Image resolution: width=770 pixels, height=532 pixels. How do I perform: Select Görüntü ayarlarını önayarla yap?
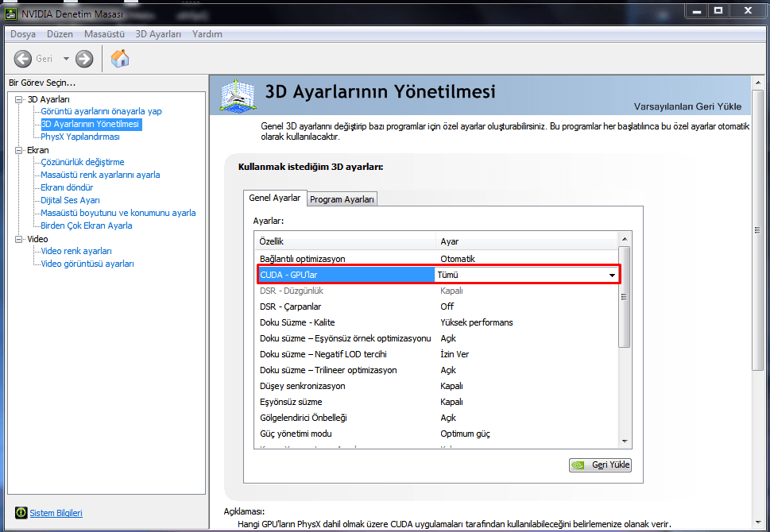[x=101, y=111]
